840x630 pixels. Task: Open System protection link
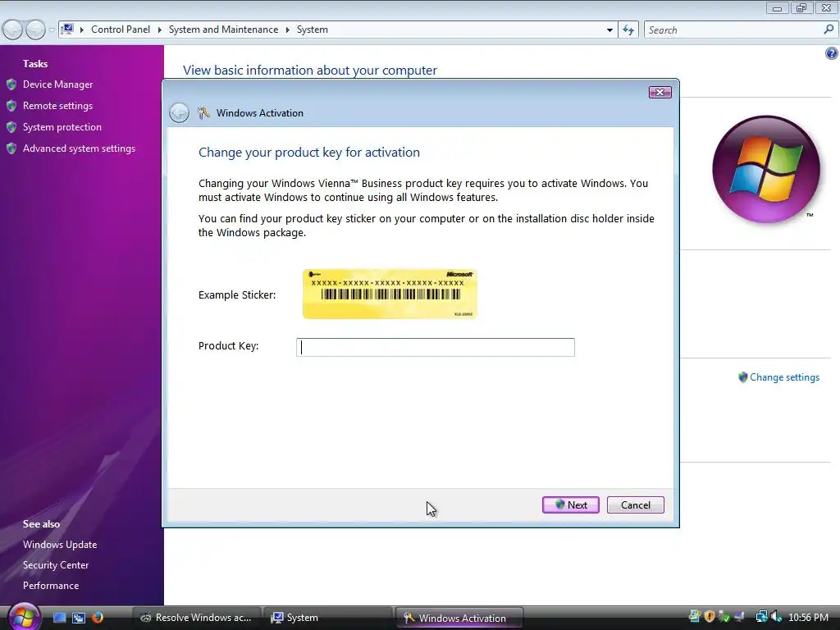click(x=62, y=127)
